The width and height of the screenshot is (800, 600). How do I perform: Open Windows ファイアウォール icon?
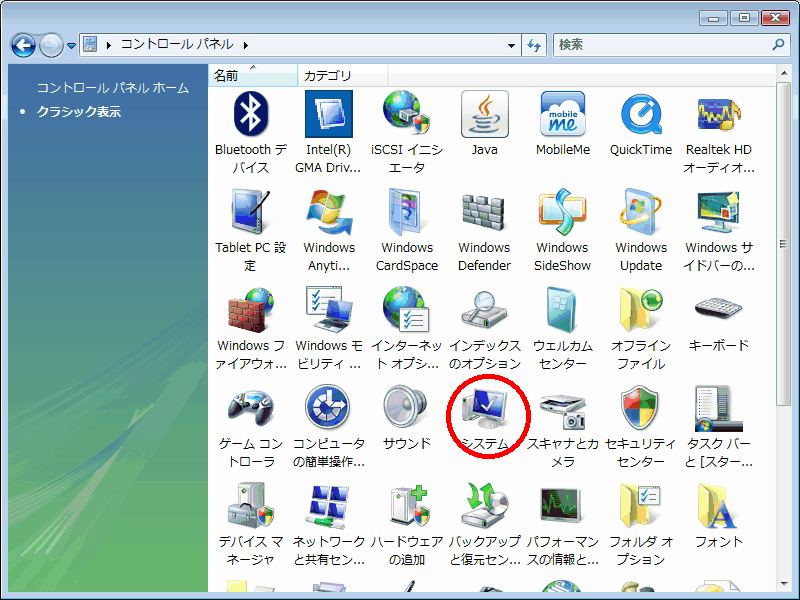[251, 329]
